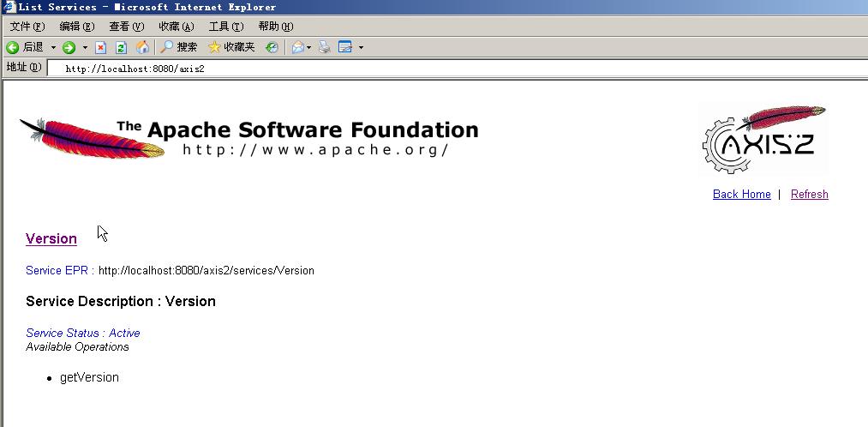Click the Service Status : Active text
Image resolution: width=868 pixels, height=427 pixels.
coord(83,333)
